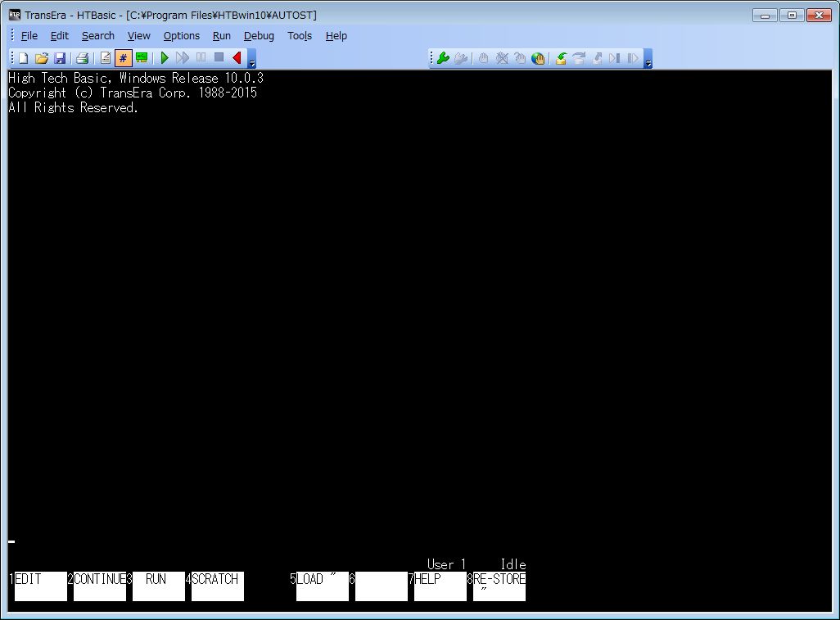
Task: Open the File menu
Action: (x=29, y=36)
